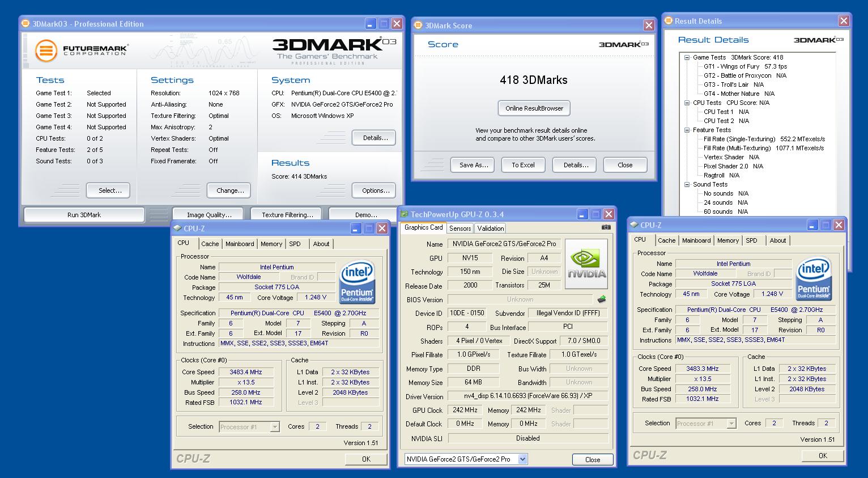Open the About tab in left CPU-Z
The height and width of the screenshot is (478, 868).
click(x=321, y=244)
